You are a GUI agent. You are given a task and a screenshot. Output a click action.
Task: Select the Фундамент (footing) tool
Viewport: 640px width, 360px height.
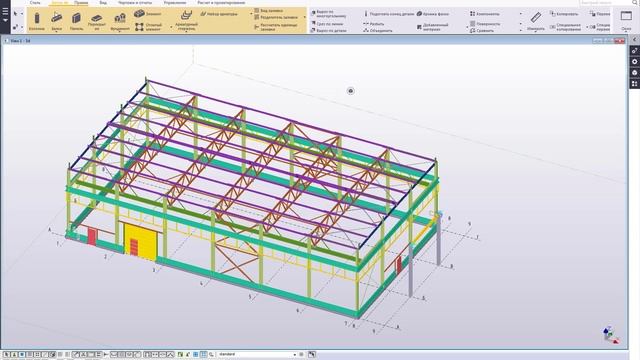coord(120,21)
